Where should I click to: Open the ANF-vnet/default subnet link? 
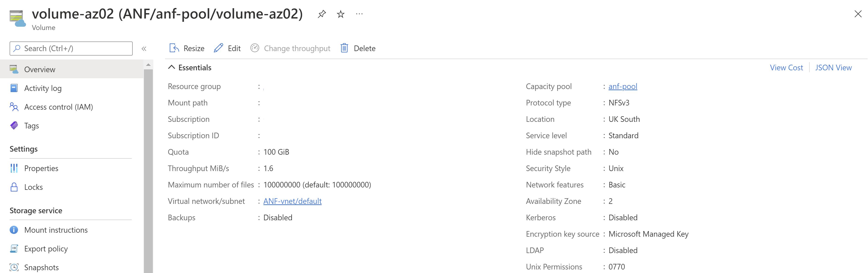tap(292, 201)
